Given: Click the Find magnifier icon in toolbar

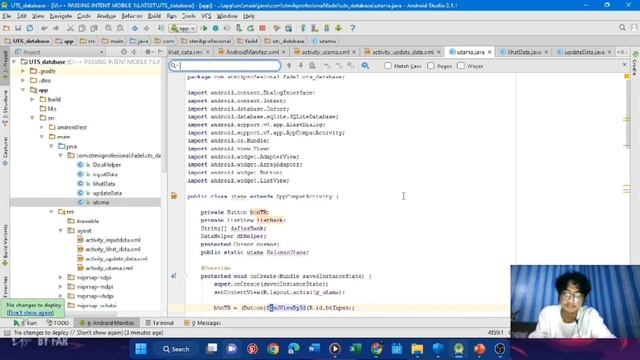Looking at the screenshot, I should [108, 28].
